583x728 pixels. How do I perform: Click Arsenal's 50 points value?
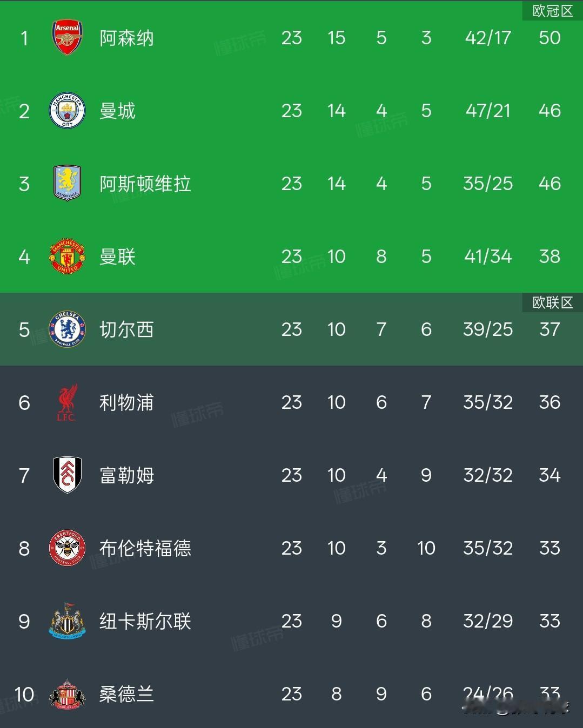pyautogui.click(x=550, y=38)
